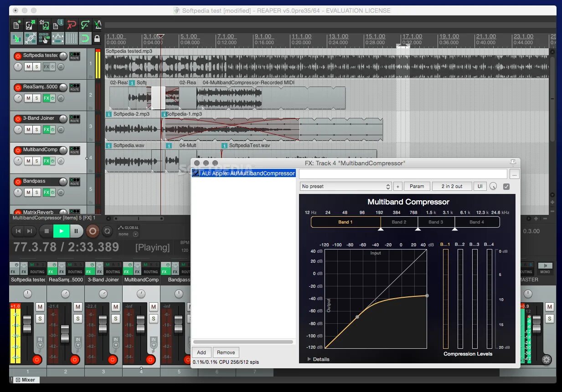The width and height of the screenshot is (562, 392).
Task: Select Band 4 in Multiband Compressor
Action: 477,222
